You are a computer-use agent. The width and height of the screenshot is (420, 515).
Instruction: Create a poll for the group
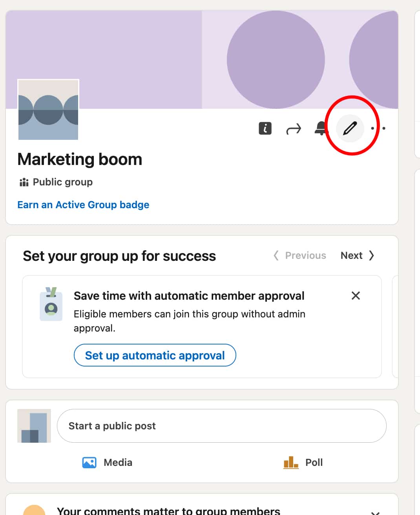tap(303, 462)
